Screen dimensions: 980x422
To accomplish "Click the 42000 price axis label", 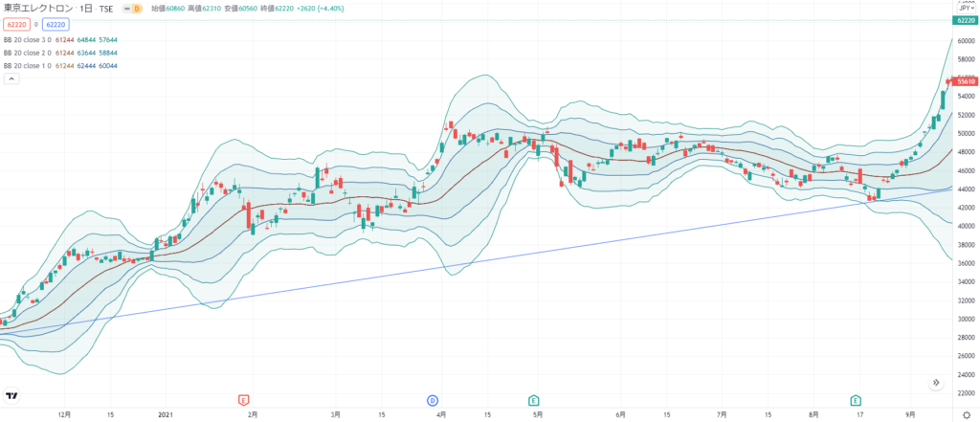I will (x=967, y=208).
